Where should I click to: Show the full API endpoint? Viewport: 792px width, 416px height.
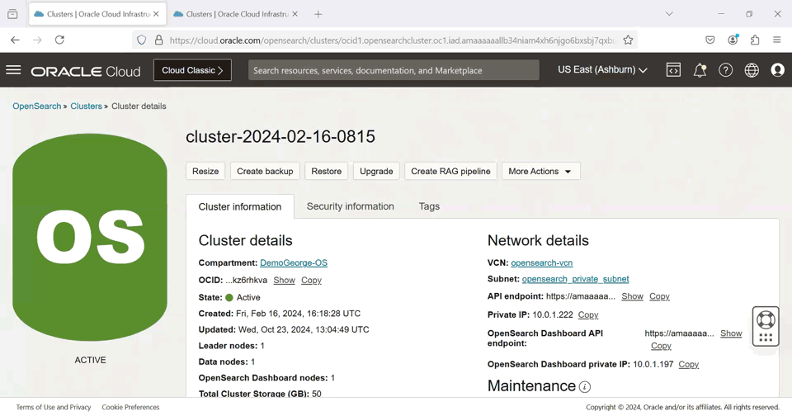[632, 296]
